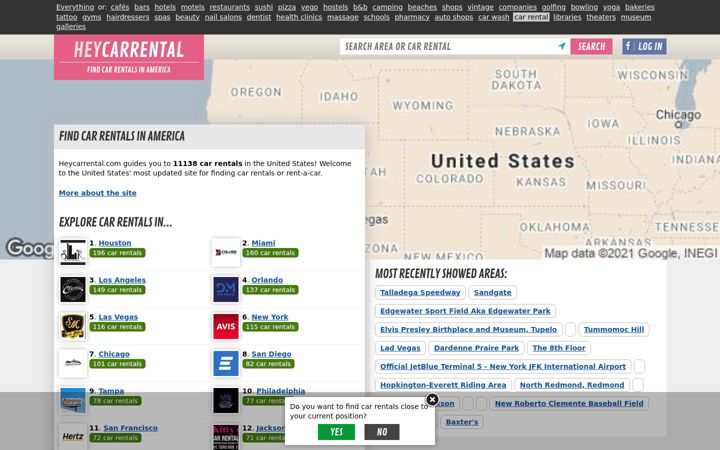Open The 8th Floor area link
The height and width of the screenshot is (450, 720).
point(559,348)
